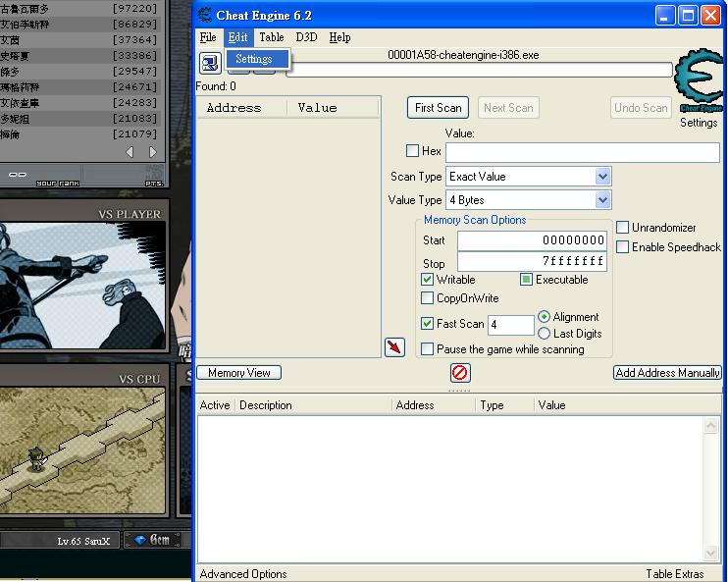Open Memory View
The height and width of the screenshot is (582, 728).
click(239, 373)
